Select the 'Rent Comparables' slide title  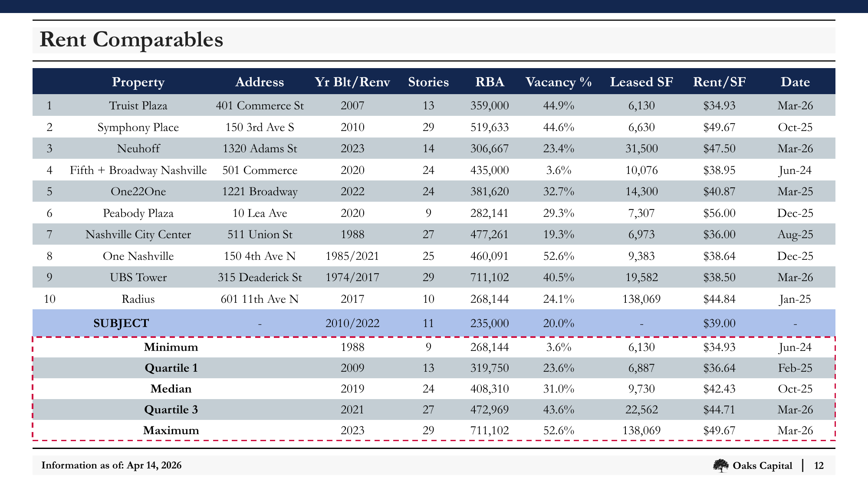click(132, 39)
